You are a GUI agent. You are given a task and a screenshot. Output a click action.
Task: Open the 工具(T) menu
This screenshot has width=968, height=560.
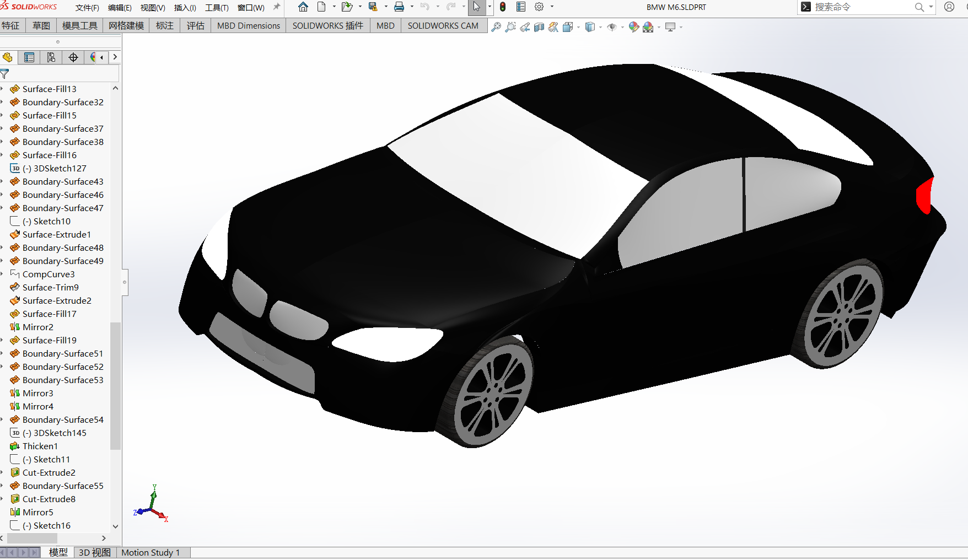[217, 8]
